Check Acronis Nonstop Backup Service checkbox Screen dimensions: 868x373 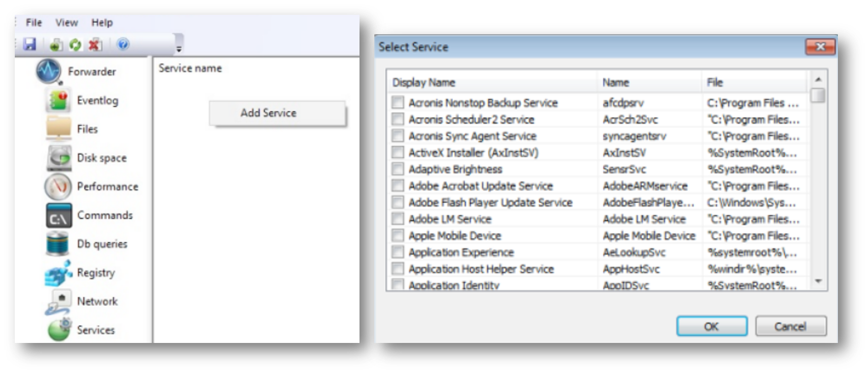point(397,102)
